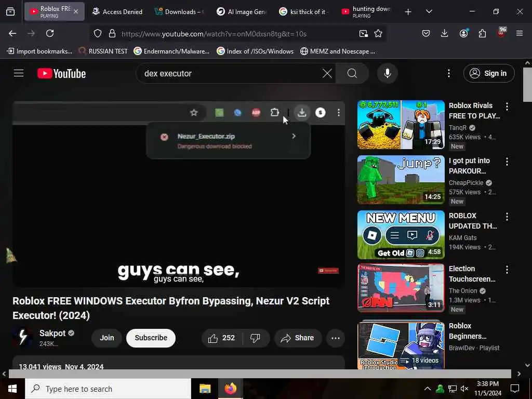Switch to hunting down tab

366,11
